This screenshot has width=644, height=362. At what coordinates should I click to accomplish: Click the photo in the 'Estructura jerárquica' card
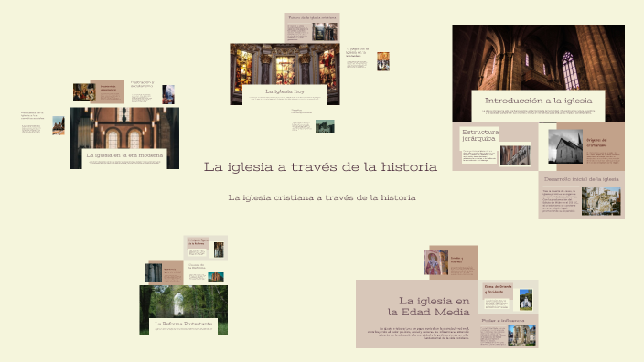pyautogui.click(x=515, y=155)
